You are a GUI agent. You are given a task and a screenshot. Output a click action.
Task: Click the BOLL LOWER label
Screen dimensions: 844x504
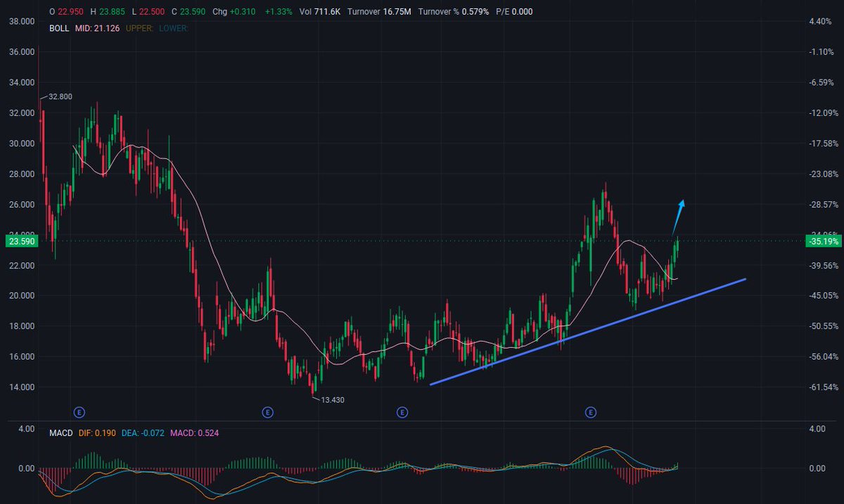173,28
